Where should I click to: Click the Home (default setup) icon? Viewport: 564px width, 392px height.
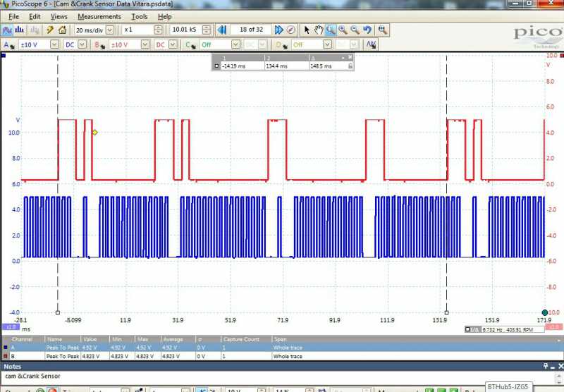tap(62, 30)
